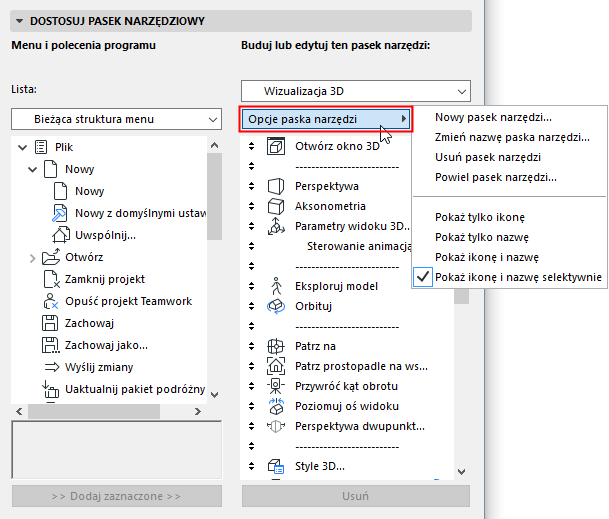Viewport: 609px width, 519px height.
Task: Click the Orbituj icon
Action: coord(276,307)
